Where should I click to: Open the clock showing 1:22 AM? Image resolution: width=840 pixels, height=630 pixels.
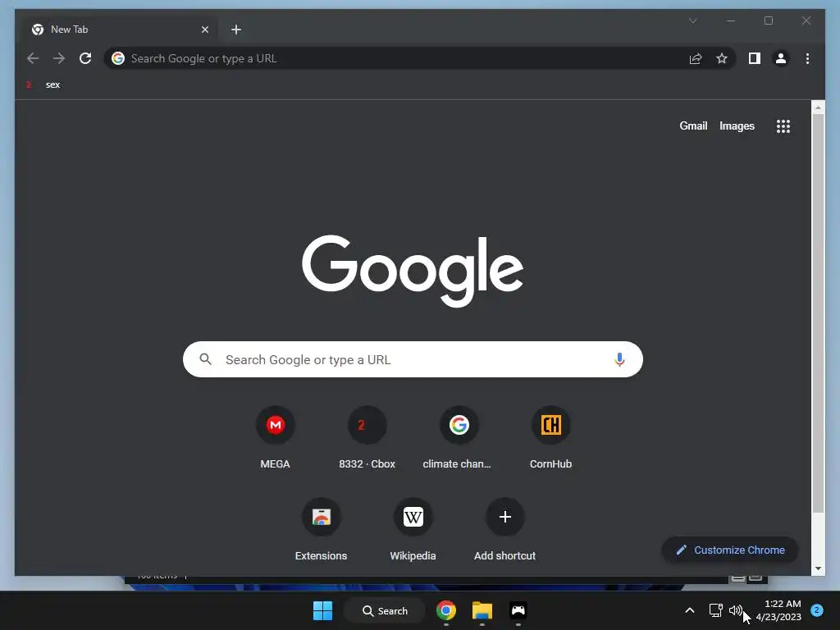point(779,610)
